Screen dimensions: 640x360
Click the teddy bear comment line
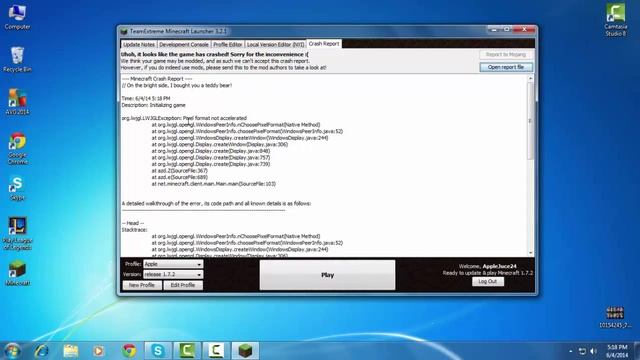177,85
